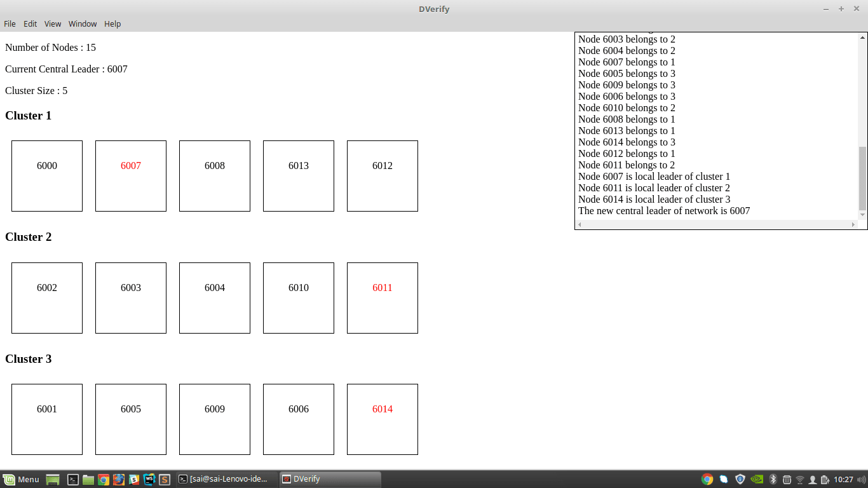The height and width of the screenshot is (488, 868).
Task: Click the DVerify taskbar window button
Action: 330,479
